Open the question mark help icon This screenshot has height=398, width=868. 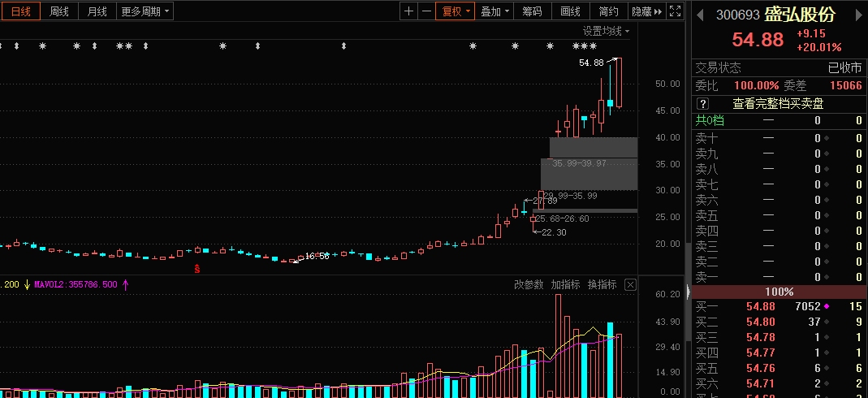pyautogui.click(x=703, y=103)
